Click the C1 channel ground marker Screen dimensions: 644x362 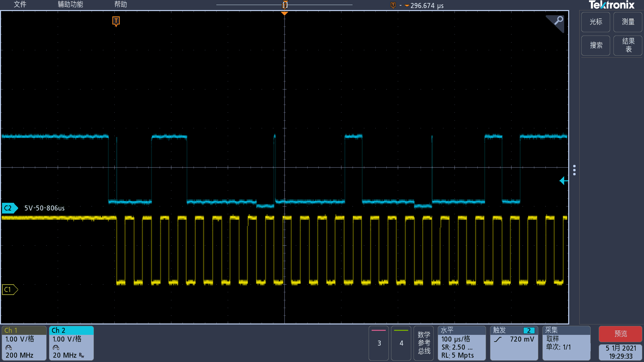(9, 290)
